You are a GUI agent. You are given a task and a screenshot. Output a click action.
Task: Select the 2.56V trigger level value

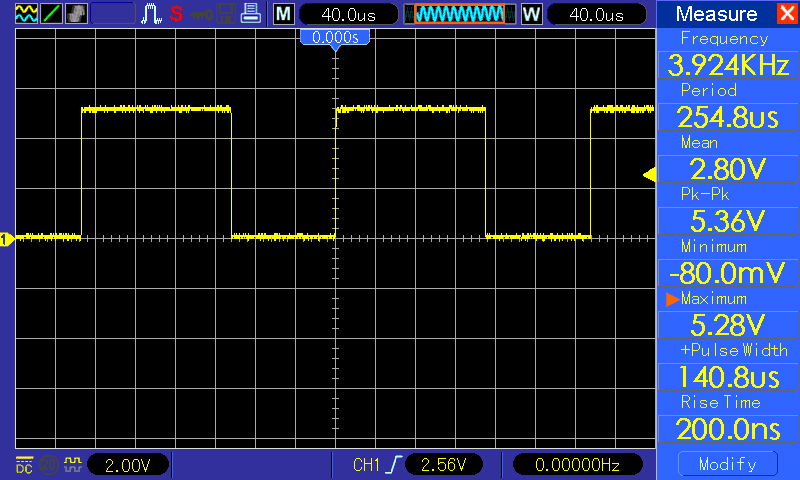pos(443,465)
